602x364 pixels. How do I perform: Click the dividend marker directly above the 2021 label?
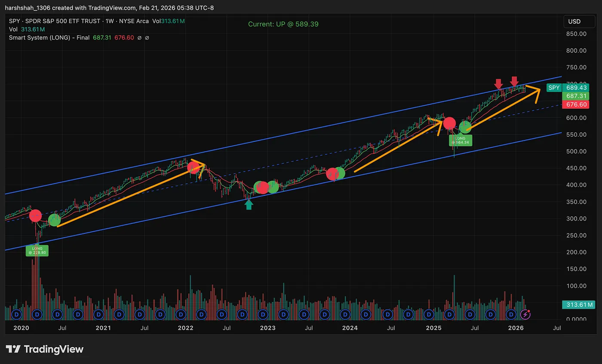pyautogui.click(x=98, y=315)
